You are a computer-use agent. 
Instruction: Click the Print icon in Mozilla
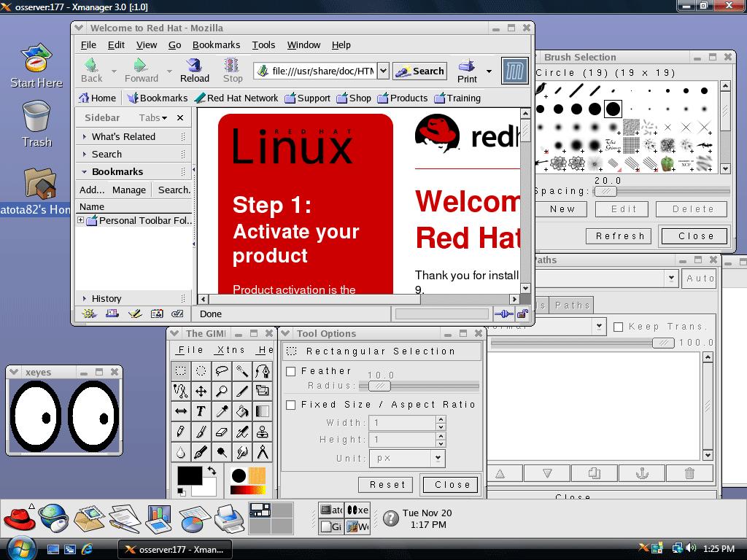(x=467, y=71)
